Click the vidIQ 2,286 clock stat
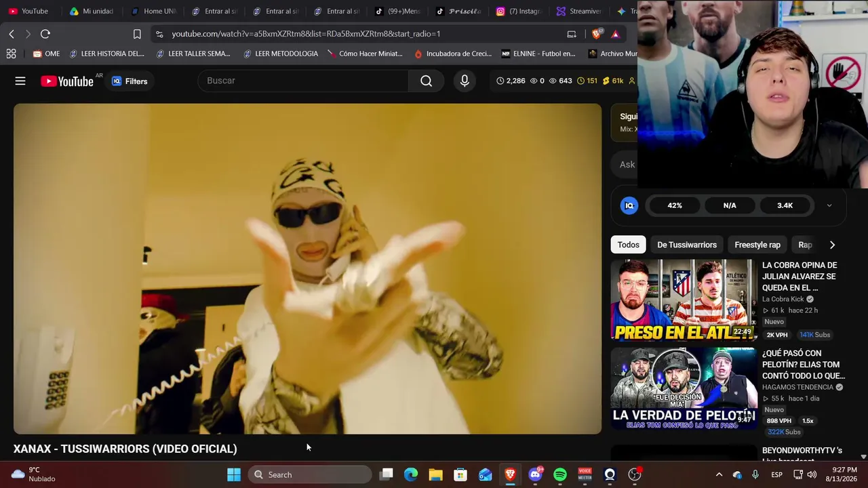Screen dimensions: 868x488 click(x=511, y=81)
